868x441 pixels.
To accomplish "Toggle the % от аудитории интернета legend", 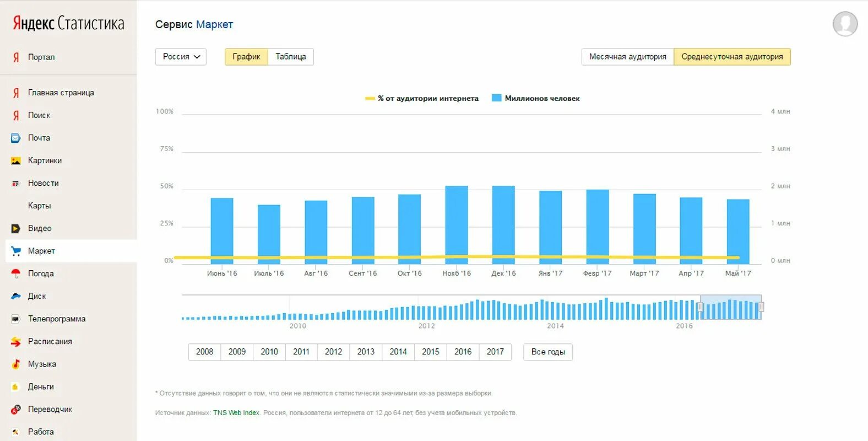I will coord(422,99).
